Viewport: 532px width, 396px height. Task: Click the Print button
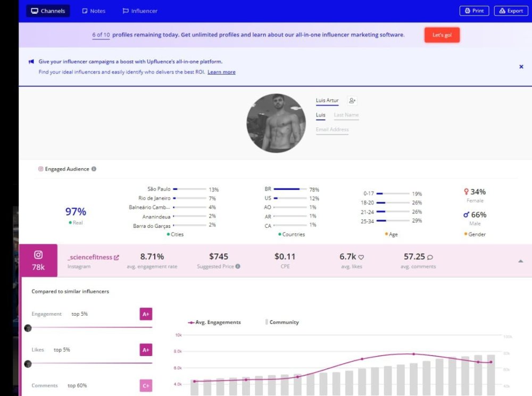(474, 11)
